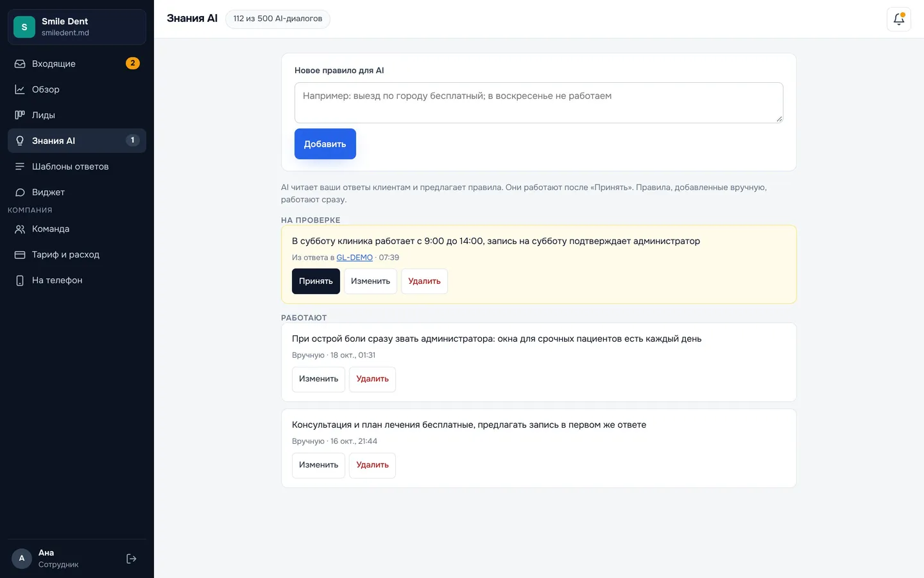Delete the rule about острой боли

click(x=372, y=379)
